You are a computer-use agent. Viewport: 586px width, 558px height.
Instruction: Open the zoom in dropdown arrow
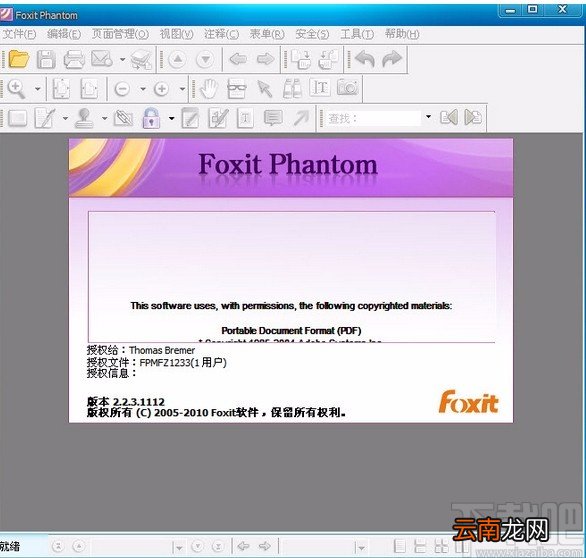(182, 89)
